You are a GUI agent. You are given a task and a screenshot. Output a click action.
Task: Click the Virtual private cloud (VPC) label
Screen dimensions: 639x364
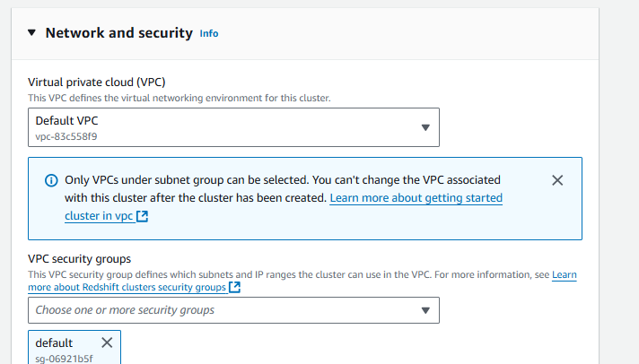coord(102,81)
